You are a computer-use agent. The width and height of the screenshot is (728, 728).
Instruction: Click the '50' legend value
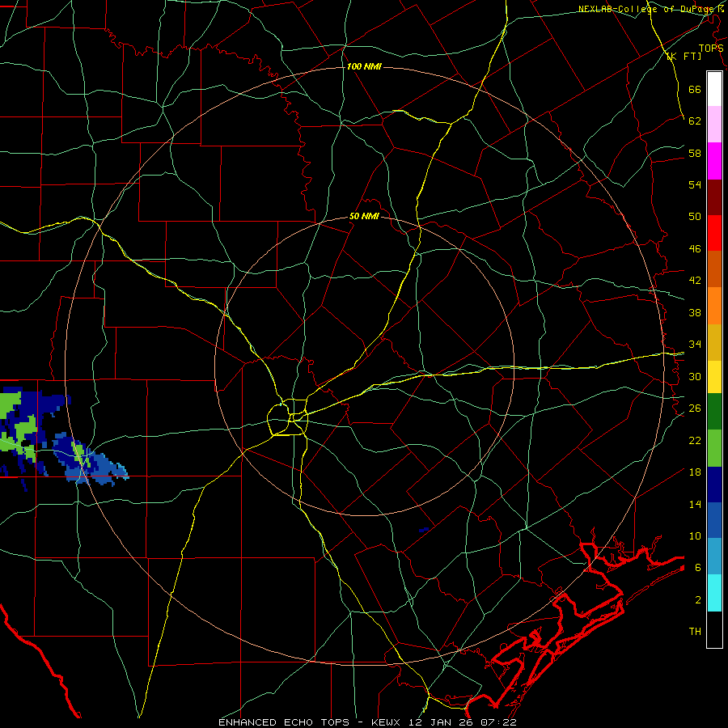695,216
